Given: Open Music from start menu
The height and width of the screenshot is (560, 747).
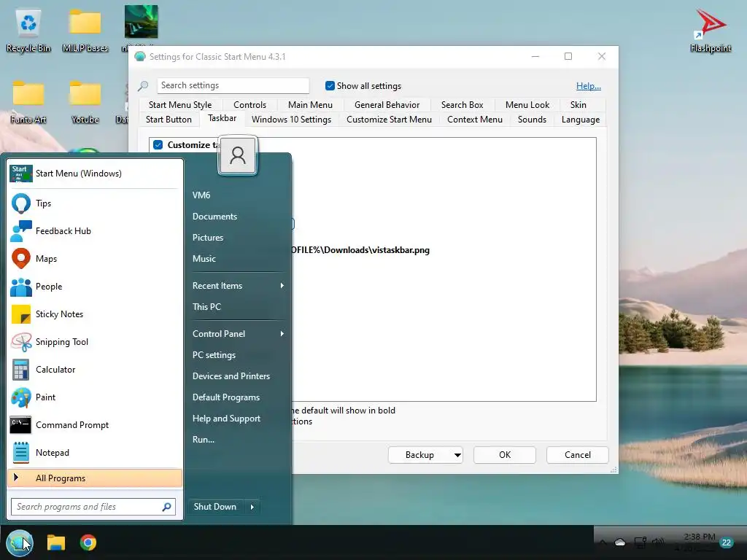Looking at the screenshot, I should click(238, 259).
